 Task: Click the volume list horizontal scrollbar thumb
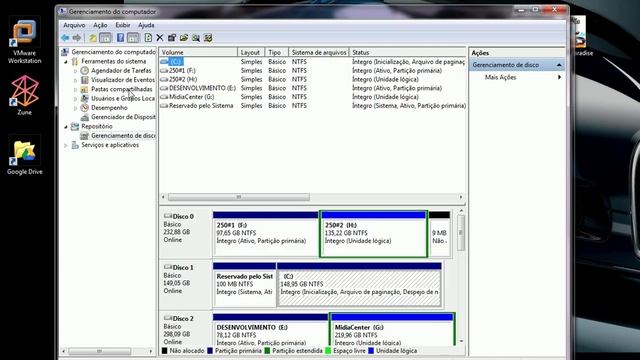pos(239,197)
